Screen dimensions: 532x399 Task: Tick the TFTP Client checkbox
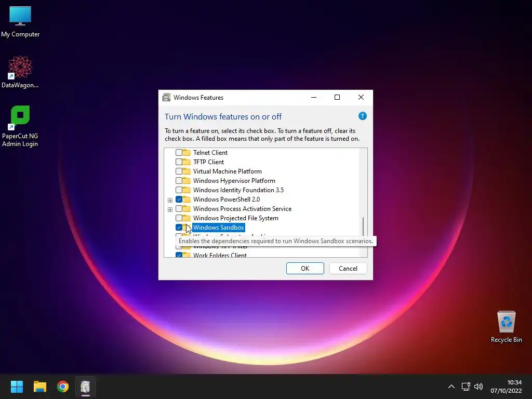tap(179, 162)
